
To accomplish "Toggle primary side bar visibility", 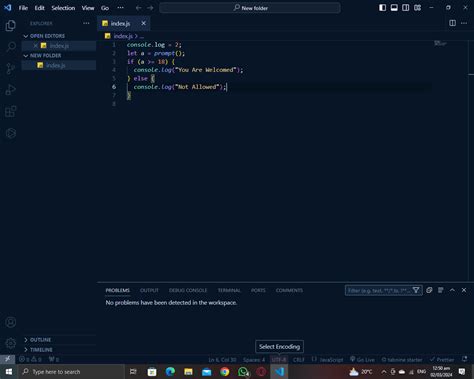I will pos(383,8).
